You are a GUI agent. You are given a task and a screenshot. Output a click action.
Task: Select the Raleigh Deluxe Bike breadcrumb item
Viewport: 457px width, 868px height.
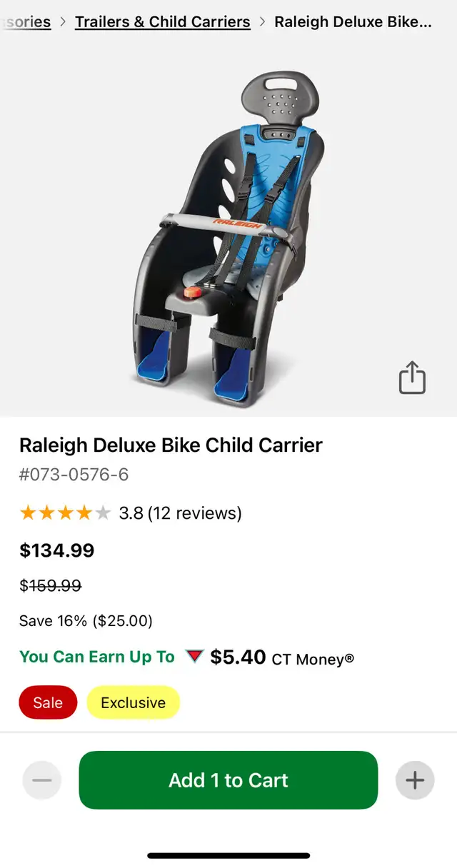click(x=353, y=21)
